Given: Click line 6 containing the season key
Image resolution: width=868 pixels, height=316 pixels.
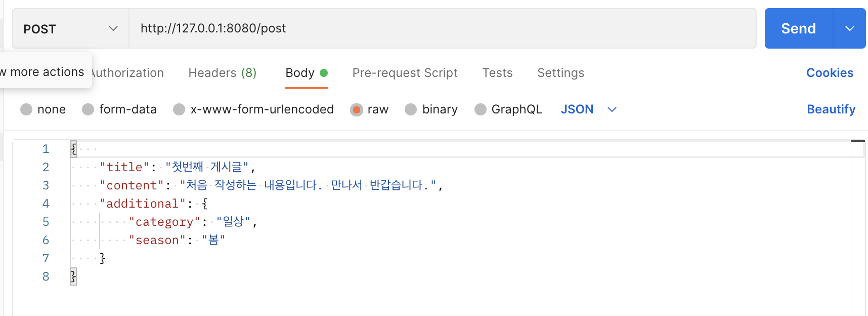Looking at the screenshot, I should point(177,240).
